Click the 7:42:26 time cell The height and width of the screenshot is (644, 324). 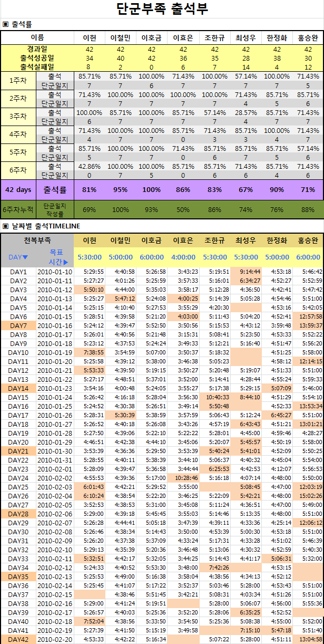click(x=214, y=568)
